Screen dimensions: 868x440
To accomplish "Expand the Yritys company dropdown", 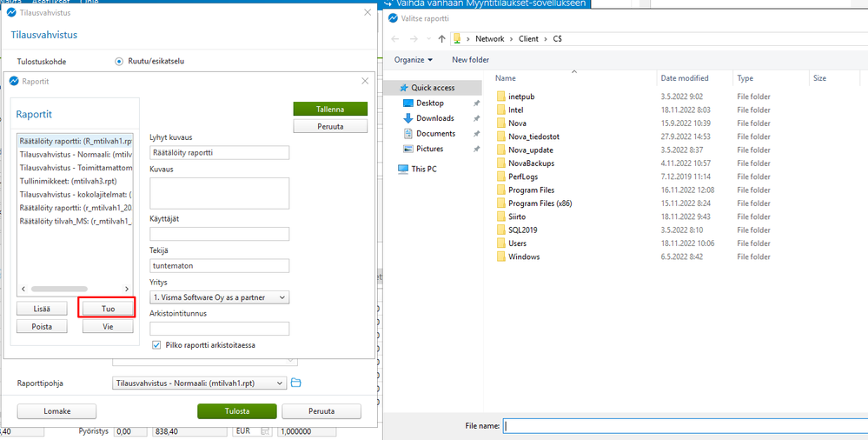I will (219, 297).
